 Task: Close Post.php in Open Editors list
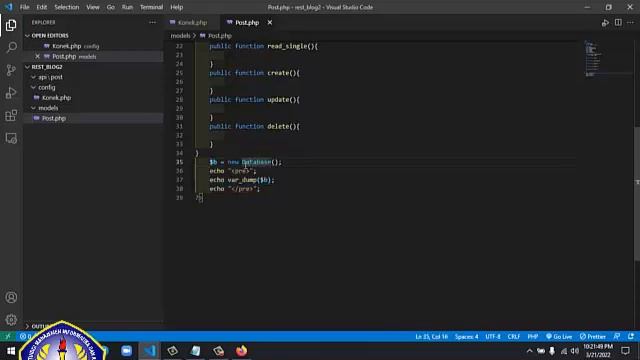38,56
